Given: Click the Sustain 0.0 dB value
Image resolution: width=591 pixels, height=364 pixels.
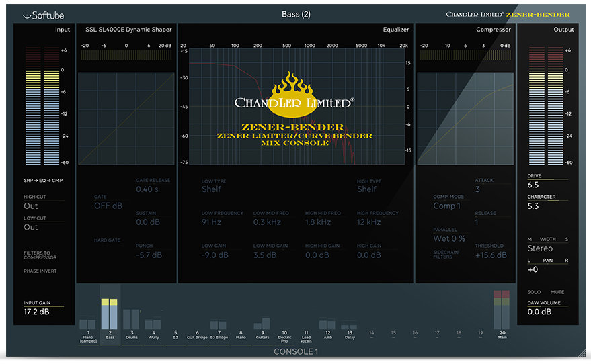Looking at the screenshot, I should click(148, 222).
